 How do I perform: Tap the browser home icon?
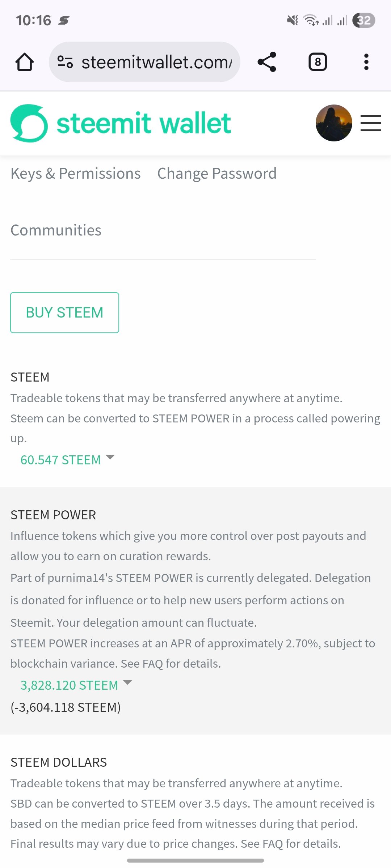click(25, 62)
